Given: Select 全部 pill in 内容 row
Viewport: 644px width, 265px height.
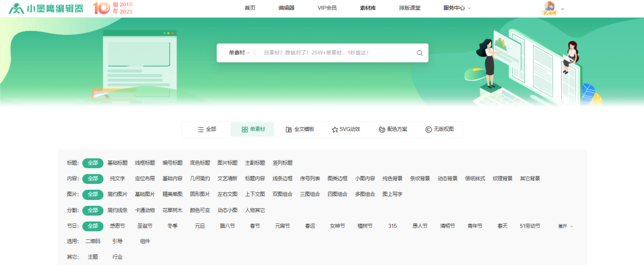Looking at the screenshot, I should [93, 178].
